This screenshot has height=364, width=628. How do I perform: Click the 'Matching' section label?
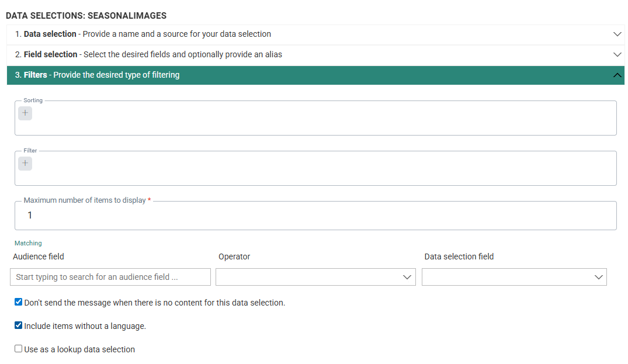[28, 243]
